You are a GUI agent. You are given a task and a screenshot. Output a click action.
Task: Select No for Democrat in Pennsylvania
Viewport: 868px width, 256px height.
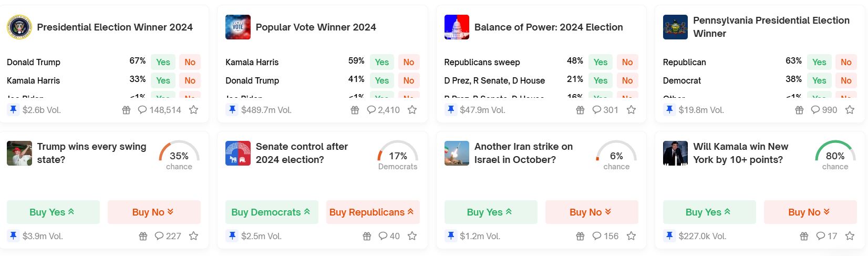(845, 80)
